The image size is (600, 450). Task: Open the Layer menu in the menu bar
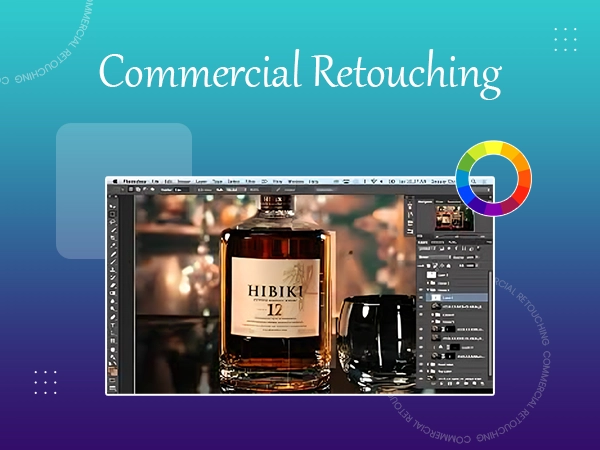[x=202, y=181]
